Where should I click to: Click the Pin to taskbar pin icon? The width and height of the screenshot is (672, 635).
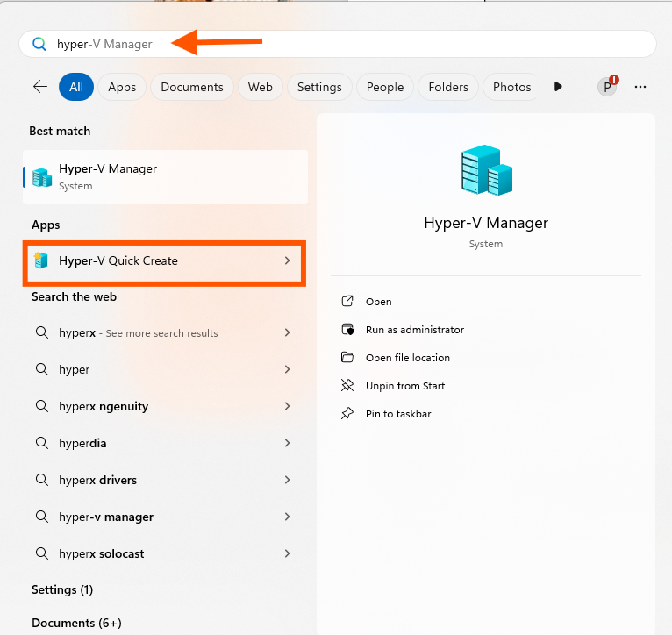(347, 413)
